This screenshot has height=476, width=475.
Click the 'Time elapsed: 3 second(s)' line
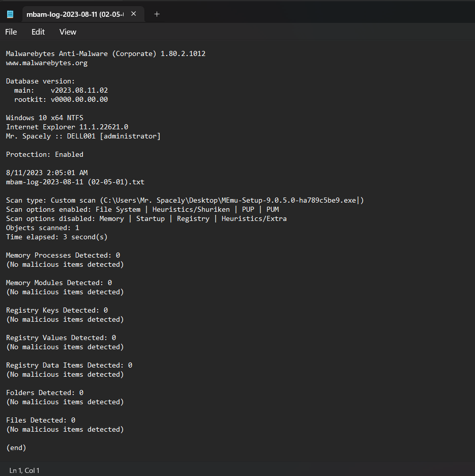point(57,237)
